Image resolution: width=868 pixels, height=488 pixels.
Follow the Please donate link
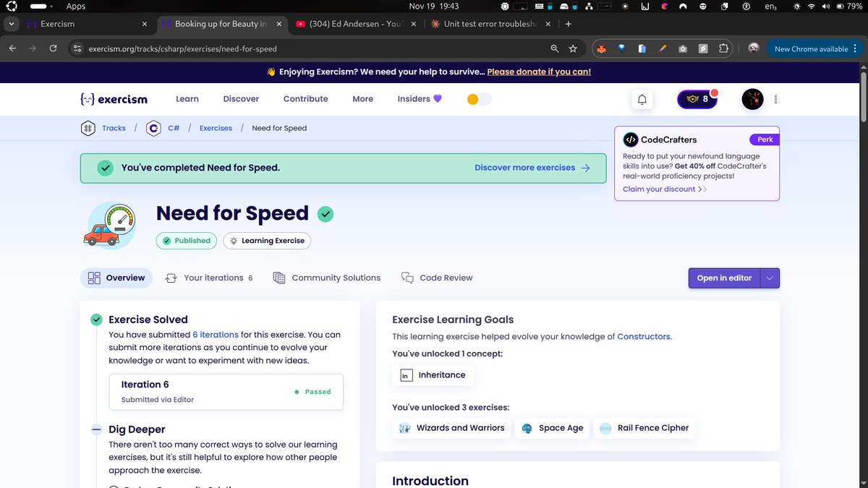(x=539, y=72)
